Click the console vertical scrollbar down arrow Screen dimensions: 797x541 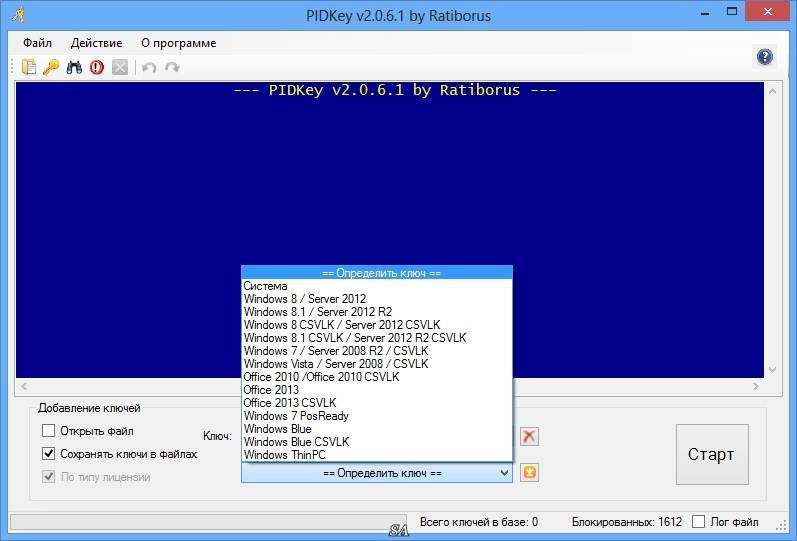point(773,370)
